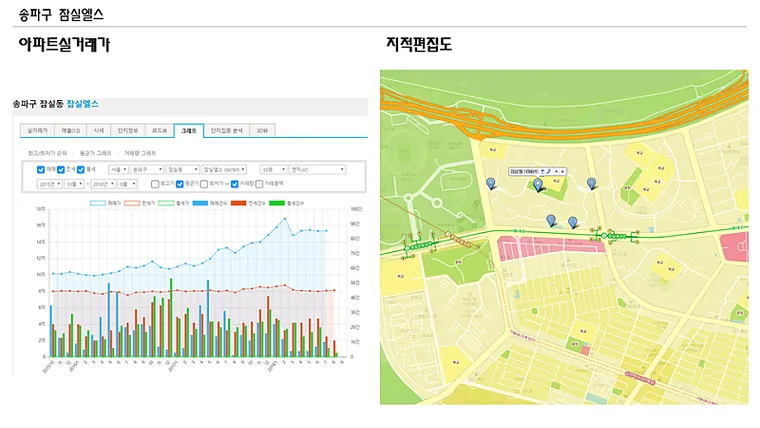Click the 최고/최저가 순위 link

pos(47,153)
